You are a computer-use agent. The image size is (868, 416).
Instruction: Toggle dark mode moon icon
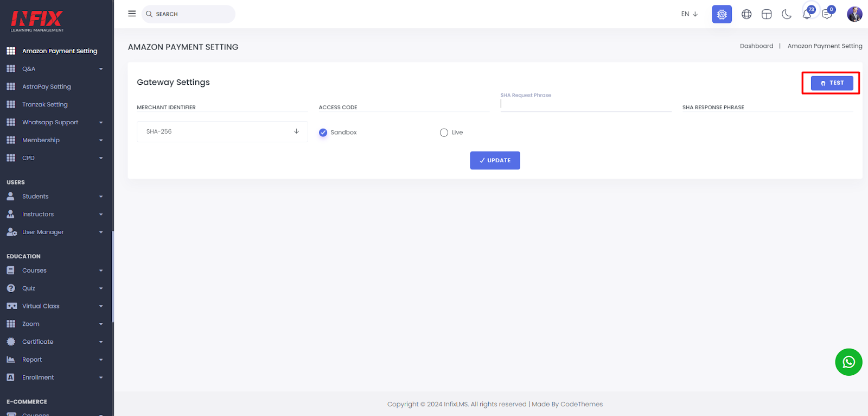click(787, 14)
